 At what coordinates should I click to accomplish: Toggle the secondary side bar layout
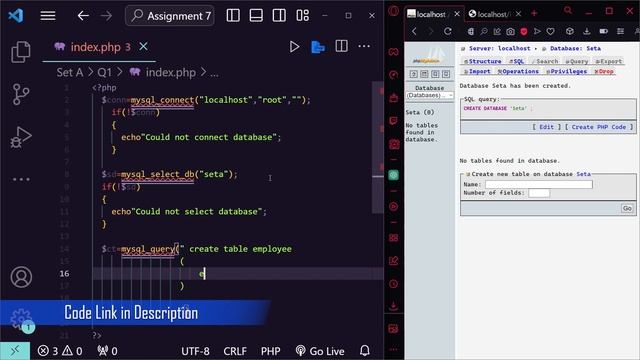279,16
